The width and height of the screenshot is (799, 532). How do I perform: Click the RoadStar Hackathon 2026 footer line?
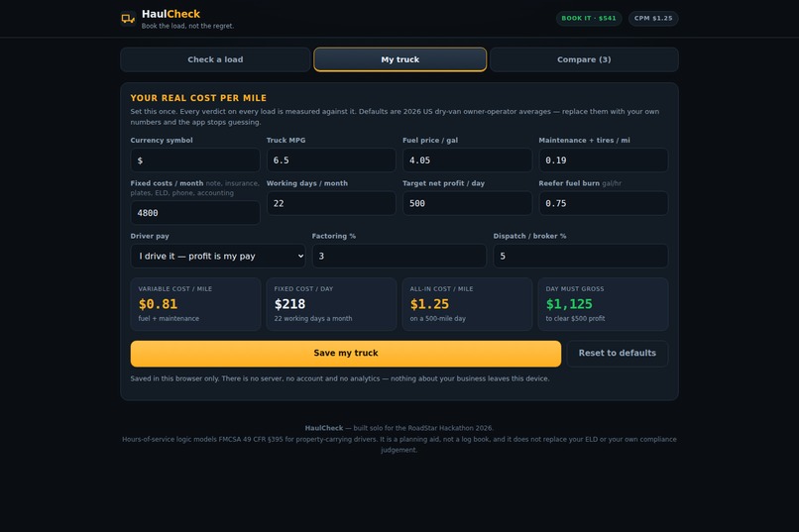pos(399,428)
